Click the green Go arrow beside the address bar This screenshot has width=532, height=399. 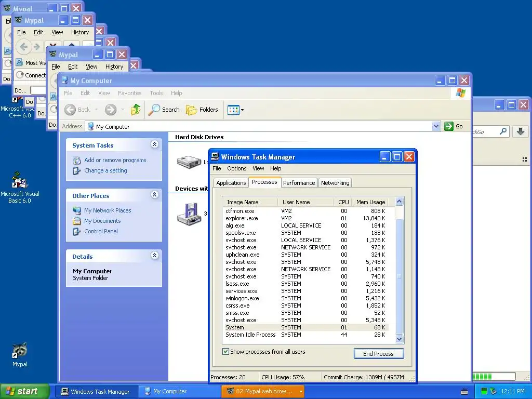(449, 126)
